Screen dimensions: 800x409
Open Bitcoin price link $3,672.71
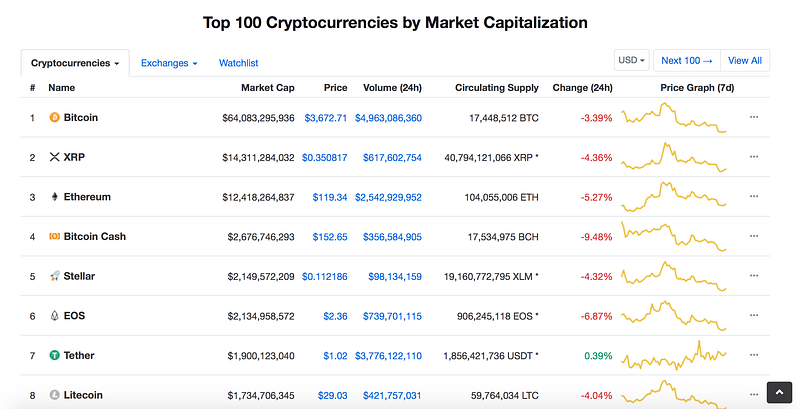(325, 118)
